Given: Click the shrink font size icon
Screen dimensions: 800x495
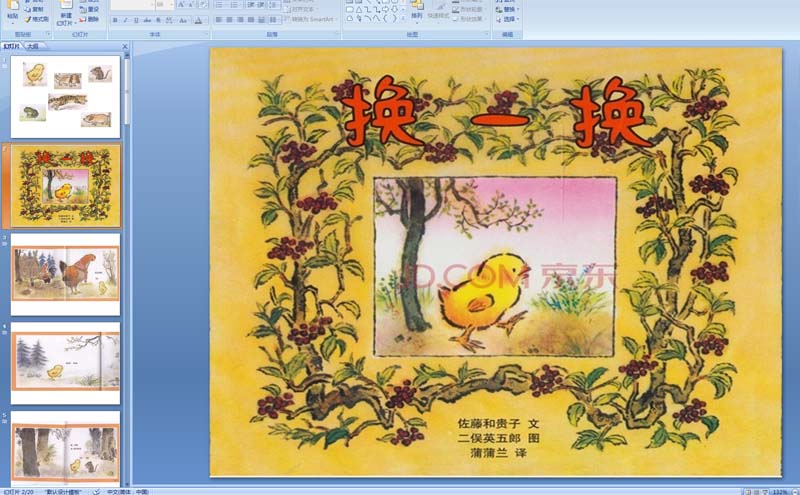Looking at the screenshot, I should click(x=191, y=5).
